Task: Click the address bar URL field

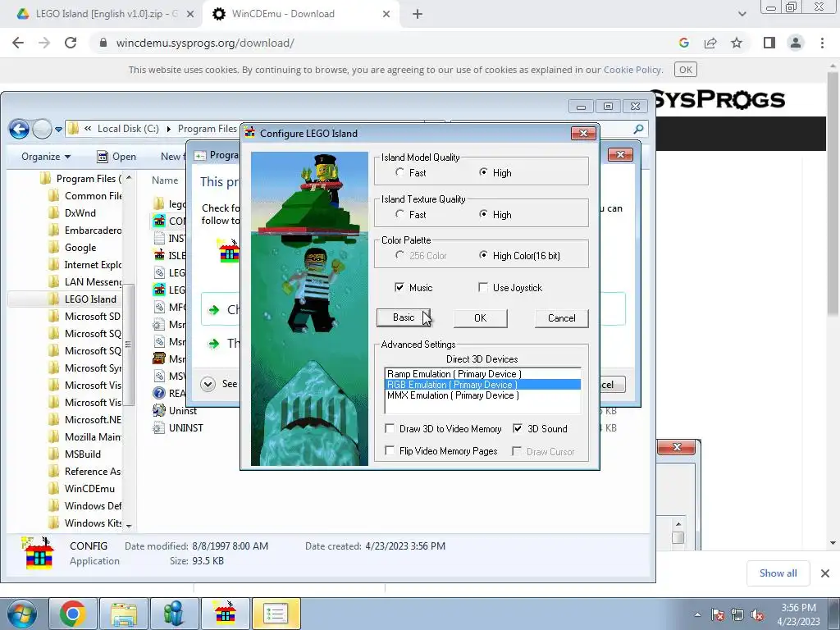Action: pos(375,43)
